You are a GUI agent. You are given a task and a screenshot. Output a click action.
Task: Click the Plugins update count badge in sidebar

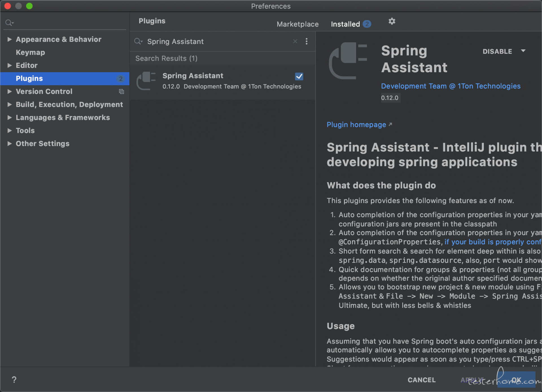click(x=121, y=79)
